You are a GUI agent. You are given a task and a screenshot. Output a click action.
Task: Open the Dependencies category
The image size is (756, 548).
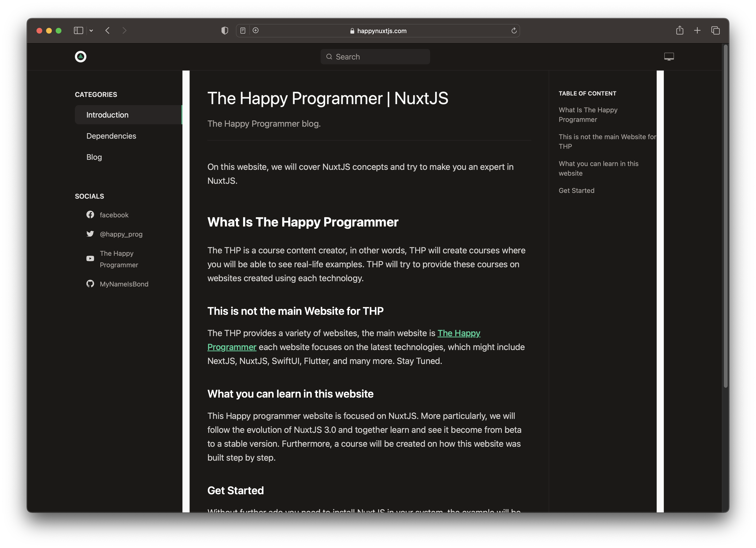pyautogui.click(x=111, y=136)
